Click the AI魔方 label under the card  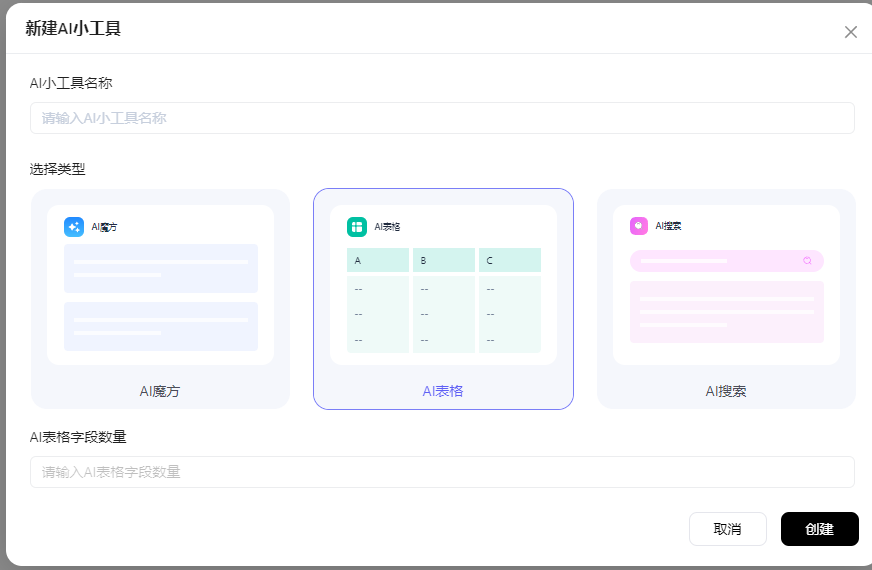[160, 391]
